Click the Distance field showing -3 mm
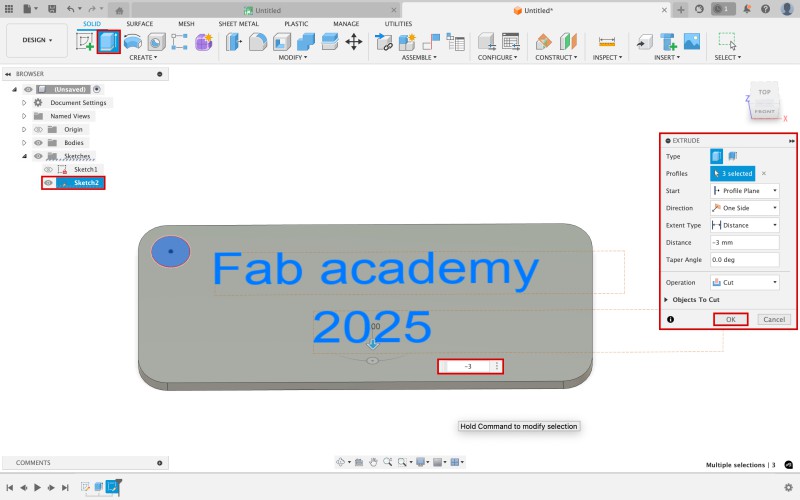The image size is (800, 500). click(x=744, y=242)
